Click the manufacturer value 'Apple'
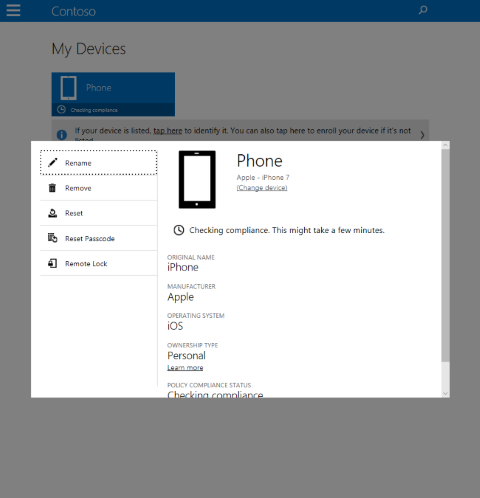The width and height of the screenshot is (480, 498). pyautogui.click(x=180, y=297)
